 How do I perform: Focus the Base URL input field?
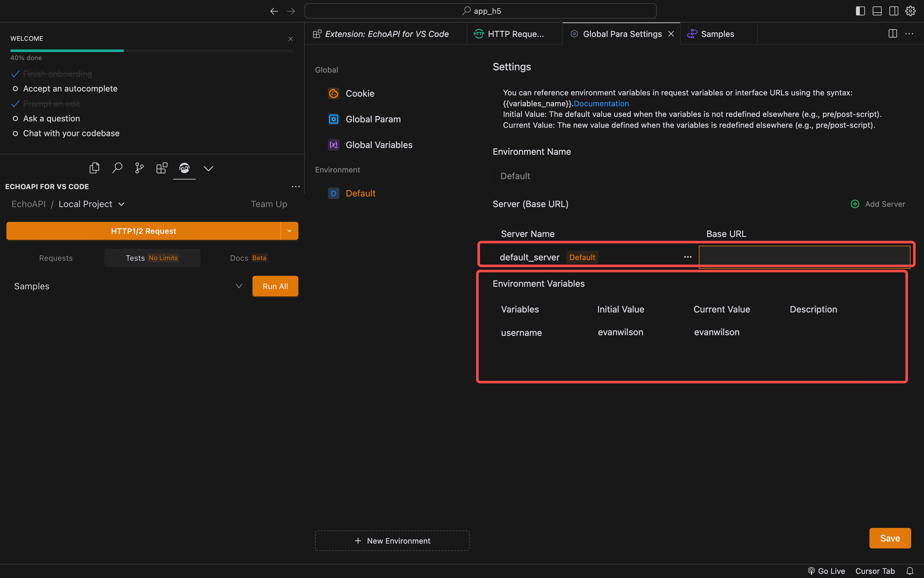tap(805, 257)
